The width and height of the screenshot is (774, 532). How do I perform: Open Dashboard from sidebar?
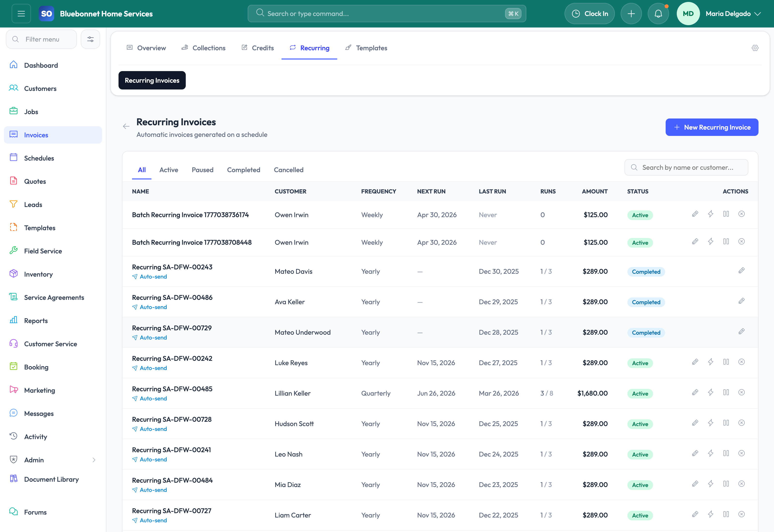click(x=53, y=65)
